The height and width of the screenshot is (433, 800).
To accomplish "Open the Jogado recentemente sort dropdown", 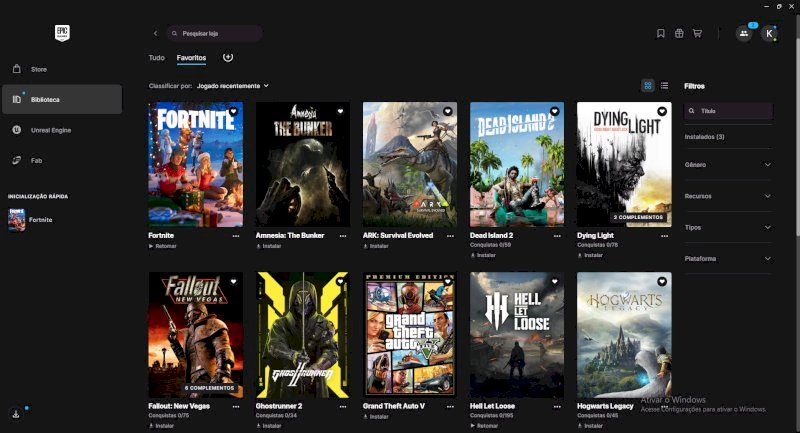I will click(x=233, y=86).
